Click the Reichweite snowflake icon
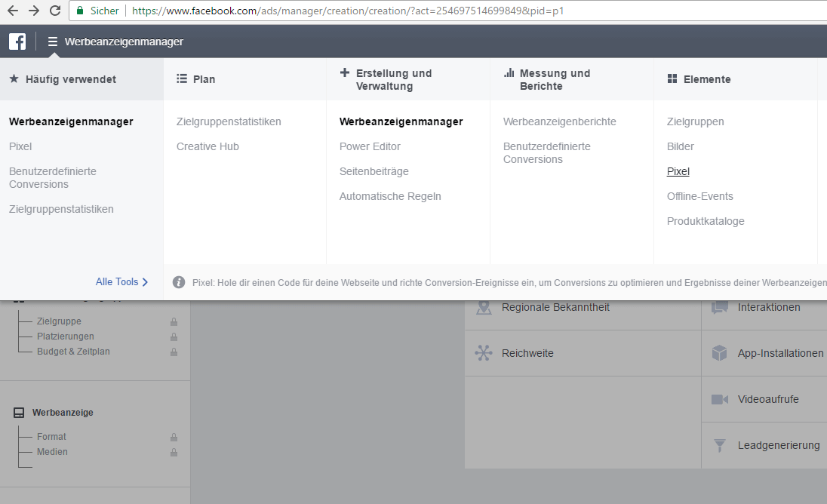Viewport: 827px width, 504px height. (x=483, y=352)
